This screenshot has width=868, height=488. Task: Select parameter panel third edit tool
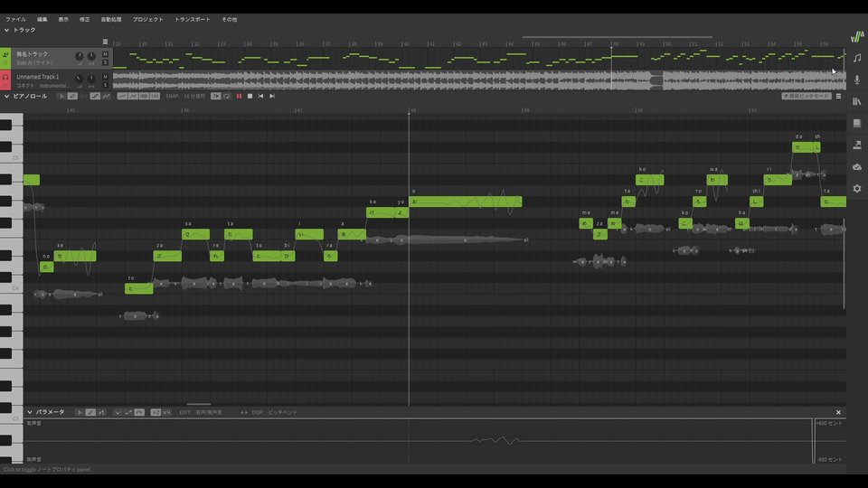[102, 412]
